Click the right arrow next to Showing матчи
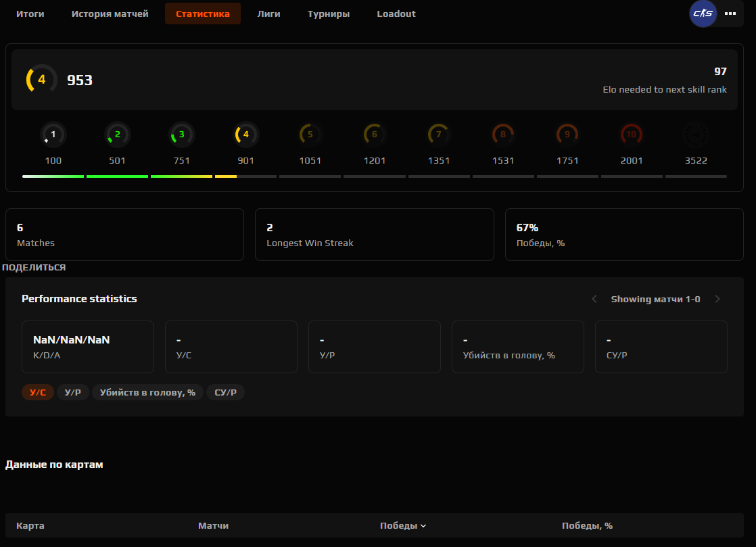Viewport: 756px width, 547px height. pyautogui.click(x=717, y=298)
